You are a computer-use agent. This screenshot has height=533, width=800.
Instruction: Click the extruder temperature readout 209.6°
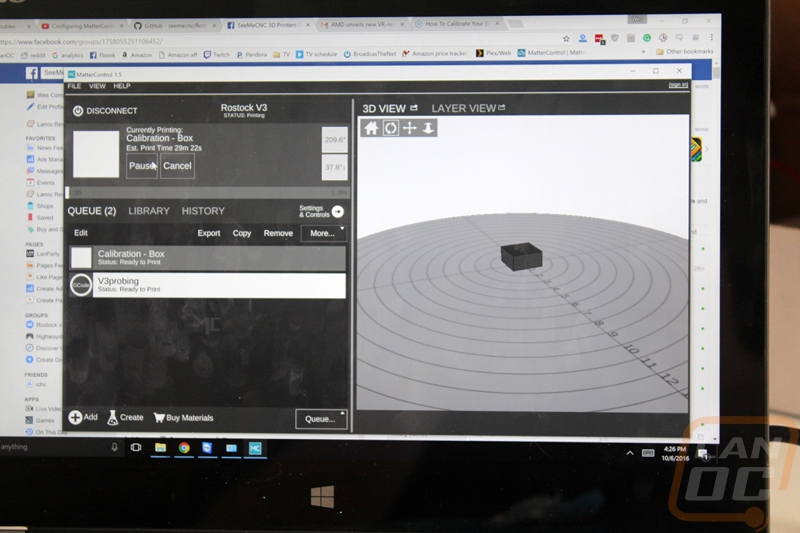point(335,140)
